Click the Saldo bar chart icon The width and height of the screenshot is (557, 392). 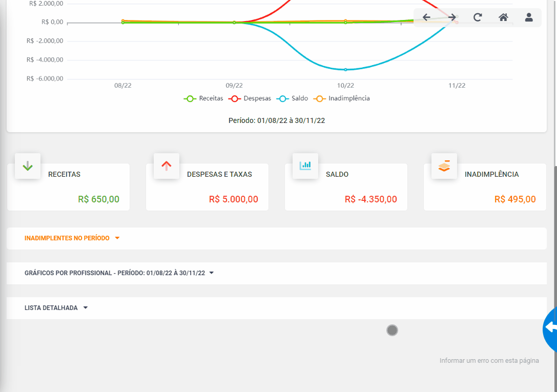(305, 166)
